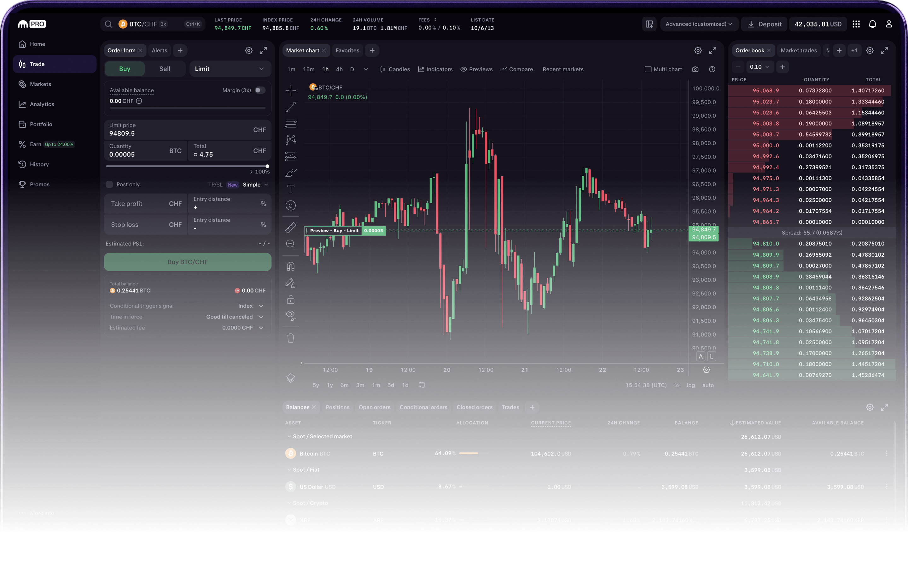Activate the ruler measure tool
The height and width of the screenshot is (588, 908).
pyautogui.click(x=290, y=228)
